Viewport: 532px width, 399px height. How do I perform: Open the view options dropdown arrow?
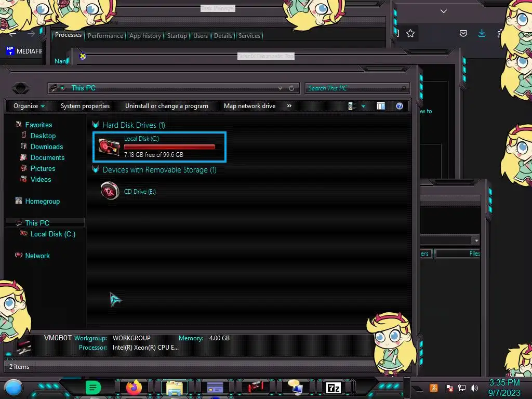[x=363, y=106]
